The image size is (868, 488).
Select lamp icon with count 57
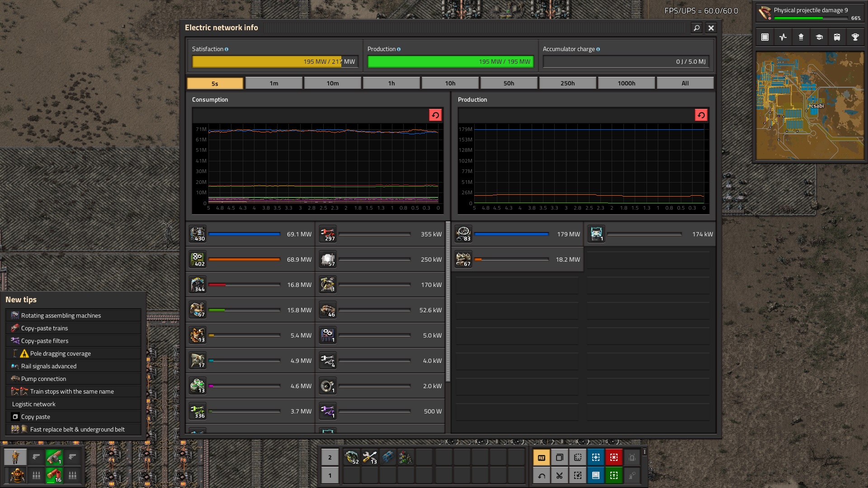click(328, 259)
